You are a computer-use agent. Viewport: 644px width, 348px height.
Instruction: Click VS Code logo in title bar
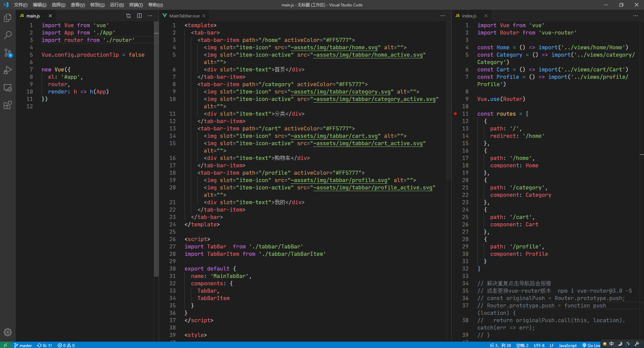tap(6, 5)
